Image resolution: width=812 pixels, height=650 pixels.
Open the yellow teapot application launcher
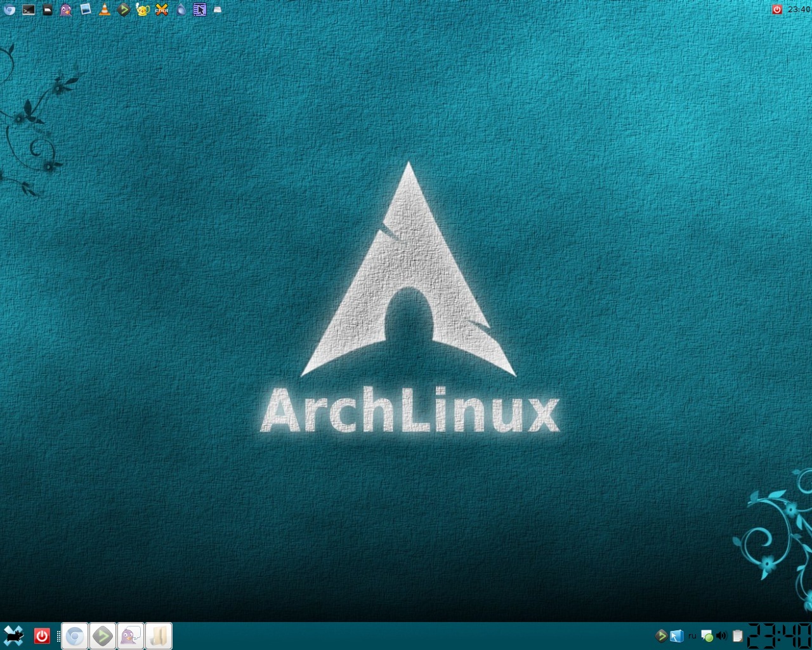[x=143, y=10]
